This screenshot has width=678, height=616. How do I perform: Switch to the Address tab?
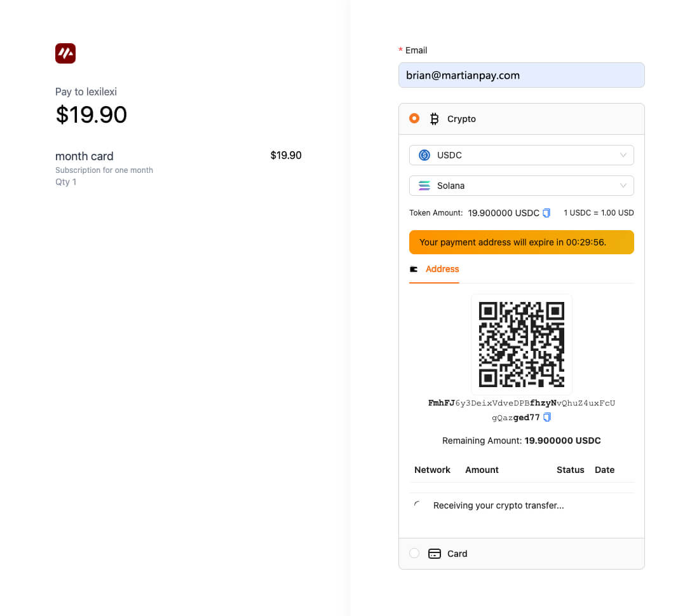click(442, 269)
